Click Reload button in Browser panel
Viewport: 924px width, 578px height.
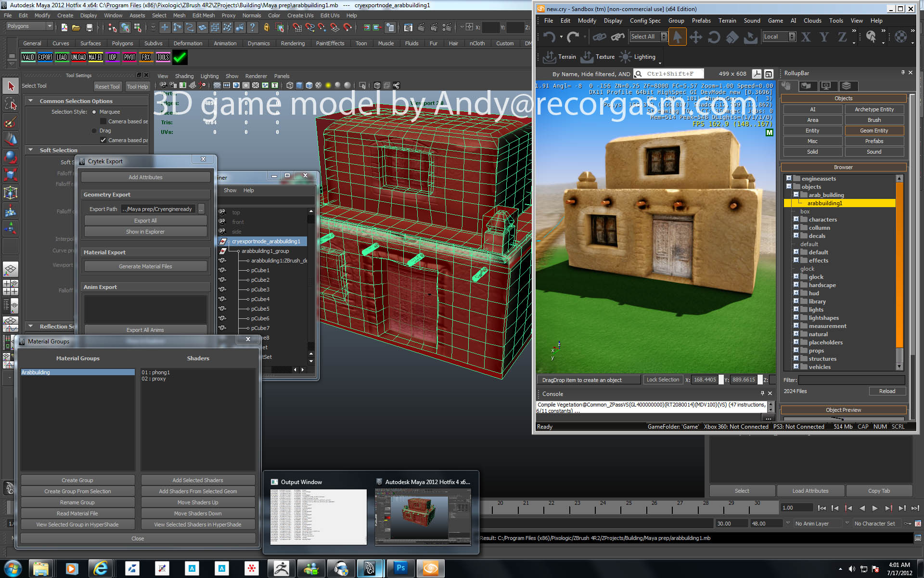887,391
